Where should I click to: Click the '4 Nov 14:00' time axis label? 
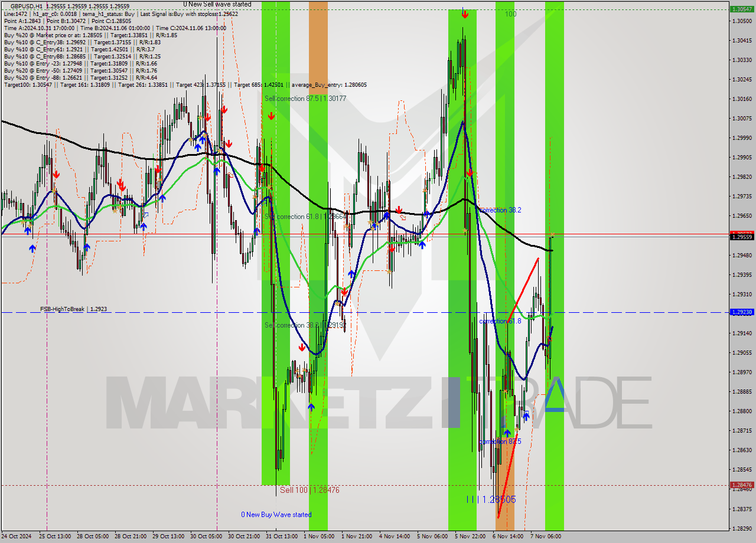(x=395, y=537)
